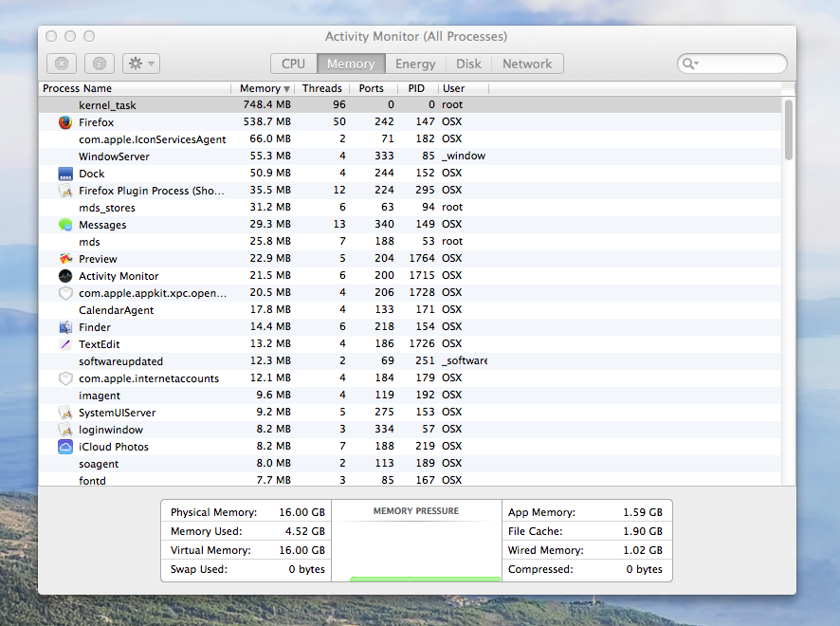Select the kernel_task process row
This screenshot has height=626, width=840.
[410, 105]
